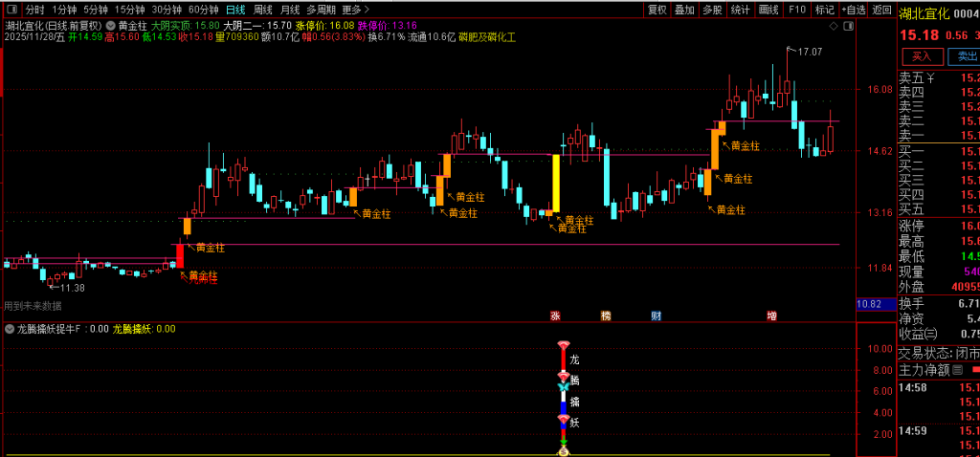
Task: Expand the 黄金柱 indicator dropdown arrow
Action: 110,26
